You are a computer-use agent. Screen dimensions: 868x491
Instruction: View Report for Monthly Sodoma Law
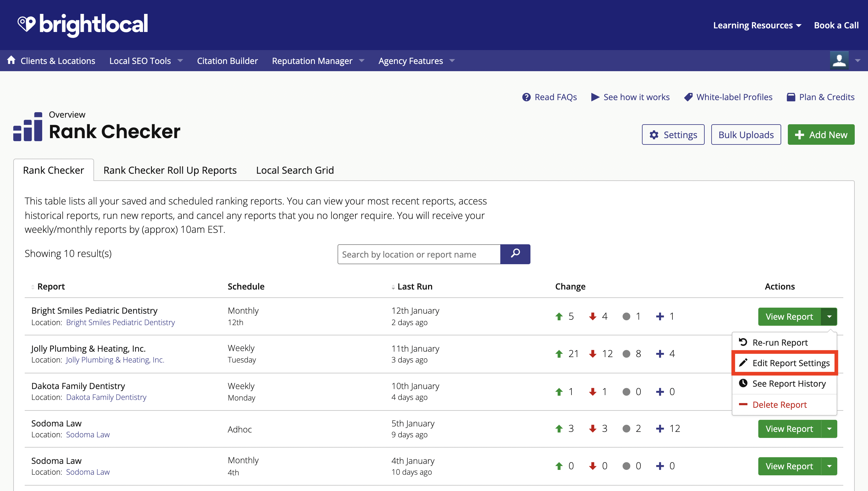click(x=789, y=466)
